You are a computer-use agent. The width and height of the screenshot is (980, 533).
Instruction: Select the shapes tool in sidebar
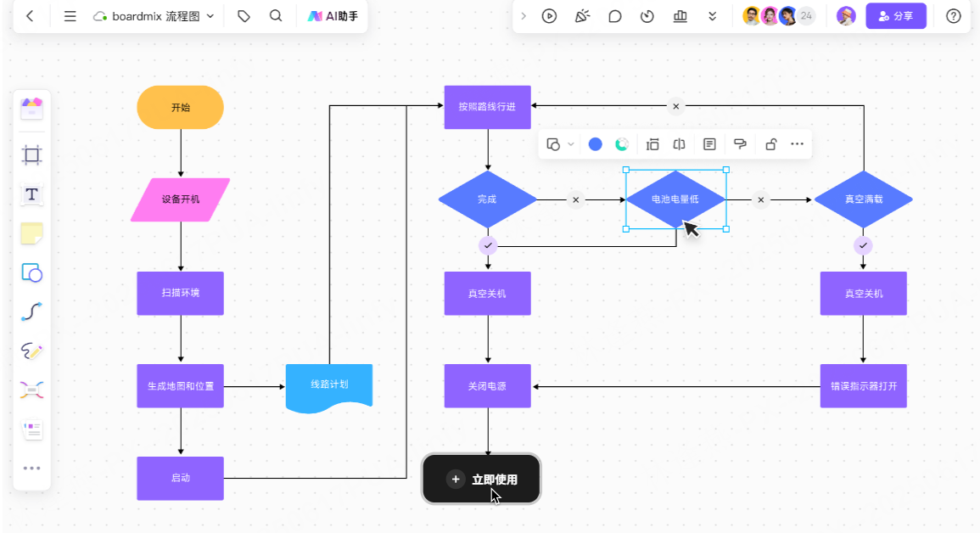coord(32,273)
